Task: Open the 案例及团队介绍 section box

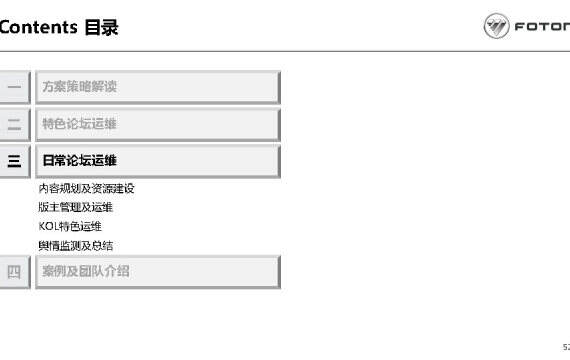Action: coord(158,272)
